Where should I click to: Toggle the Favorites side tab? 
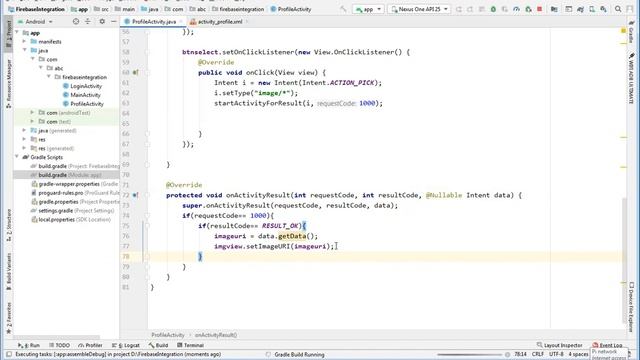[x=8, y=318]
